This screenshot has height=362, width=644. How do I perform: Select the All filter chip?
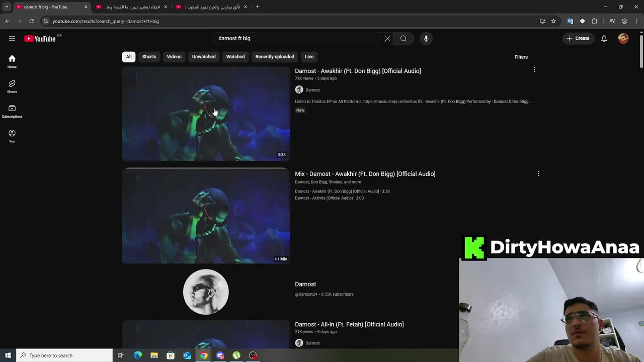[x=129, y=57]
